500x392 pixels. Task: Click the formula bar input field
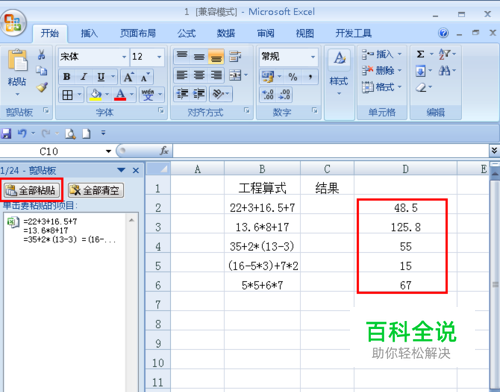(x=331, y=151)
